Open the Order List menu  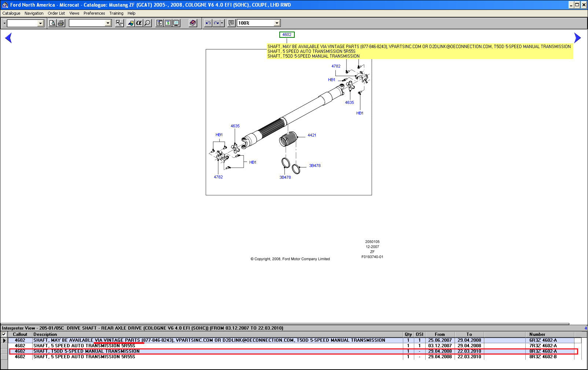click(56, 13)
